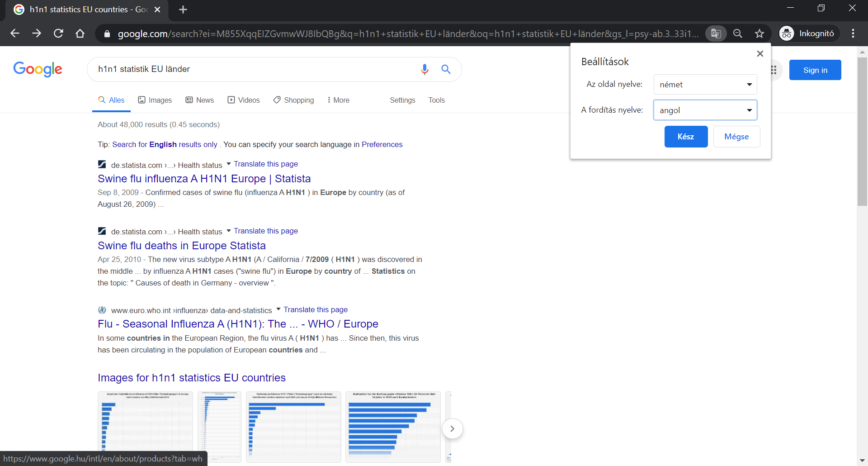868x466 pixels.
Task: Open Swine flu deaths in Europe Statista
Action: click(182, 246)
